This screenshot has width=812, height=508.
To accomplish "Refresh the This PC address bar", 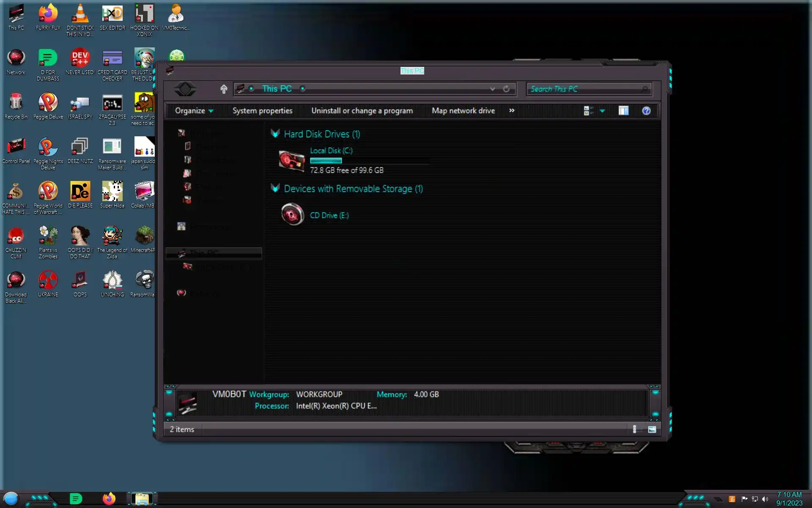I will tap(506, 89).
